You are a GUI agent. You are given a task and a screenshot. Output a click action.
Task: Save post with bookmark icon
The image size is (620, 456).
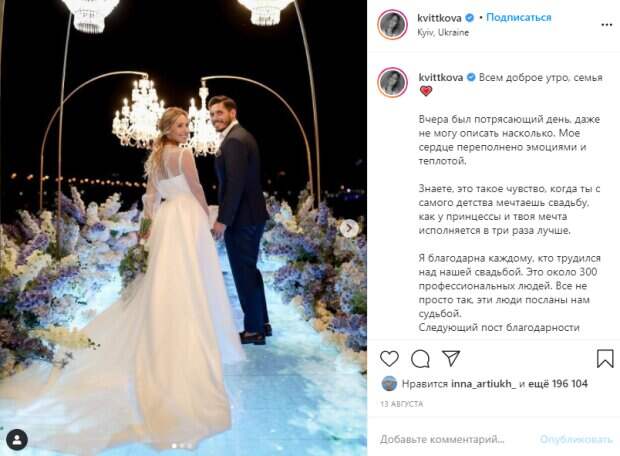tap(605, 358)
